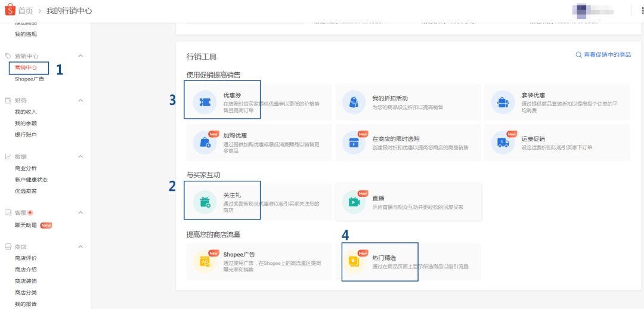
Task: Click the 使用促销提高销售 heading
Action: (x=213, y=75)
